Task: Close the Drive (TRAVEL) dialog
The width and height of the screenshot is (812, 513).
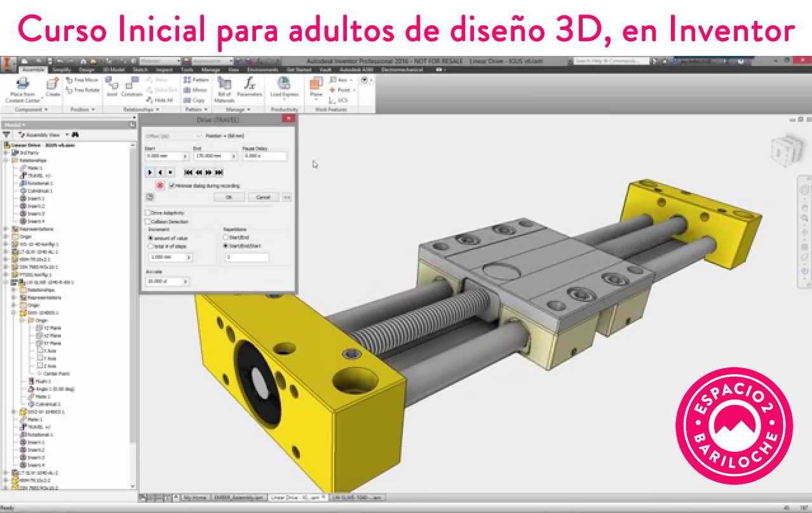Action: [288, 119]
